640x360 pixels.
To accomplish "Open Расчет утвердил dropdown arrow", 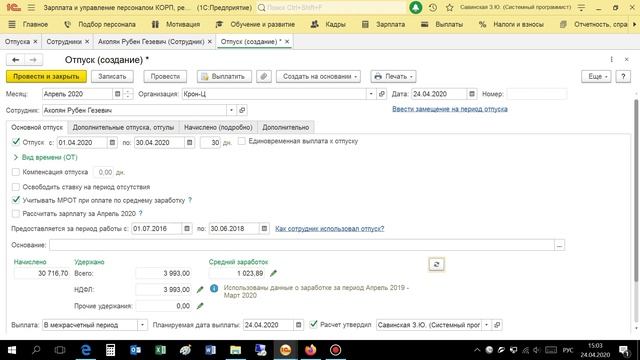I will click(x=486, y=325).
